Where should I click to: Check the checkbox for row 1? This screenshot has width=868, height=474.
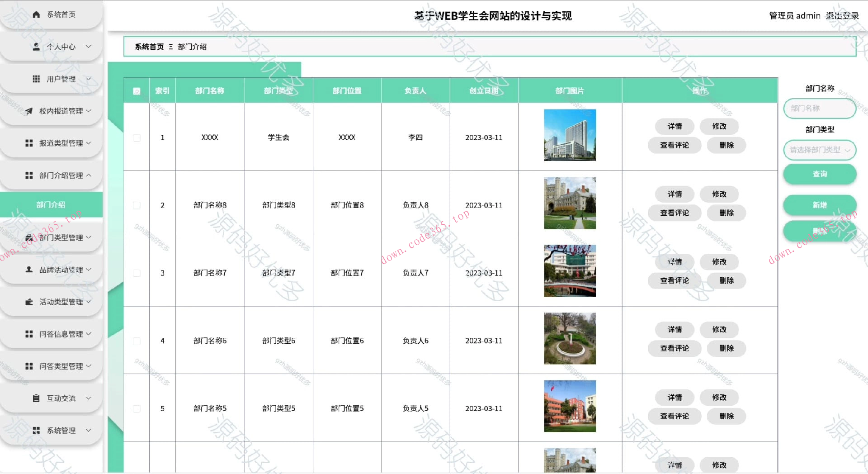point(137,137)
